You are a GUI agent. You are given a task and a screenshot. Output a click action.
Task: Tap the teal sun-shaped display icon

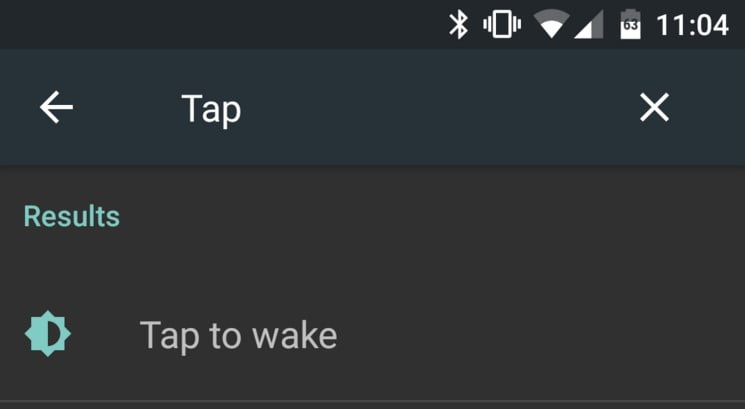coord(48,334)
